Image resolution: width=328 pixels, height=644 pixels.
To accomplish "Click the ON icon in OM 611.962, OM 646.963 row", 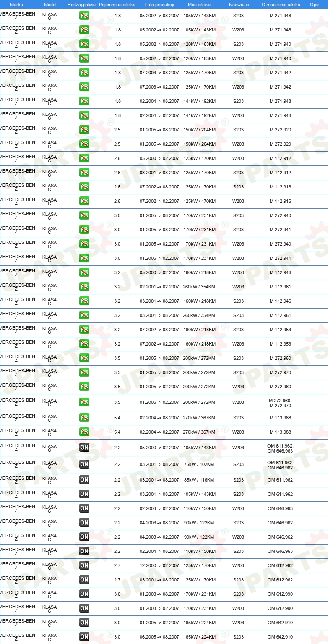I will tap(84, 448).
